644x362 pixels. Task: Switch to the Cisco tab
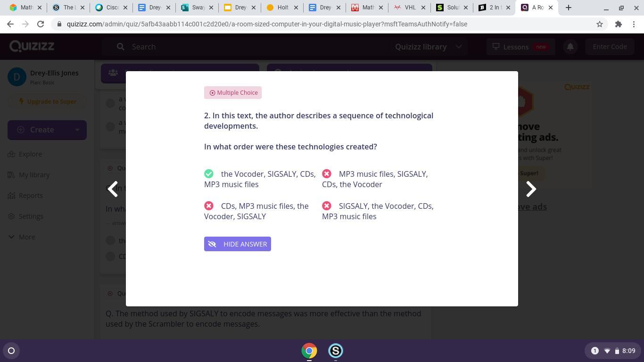pos(111,8)
